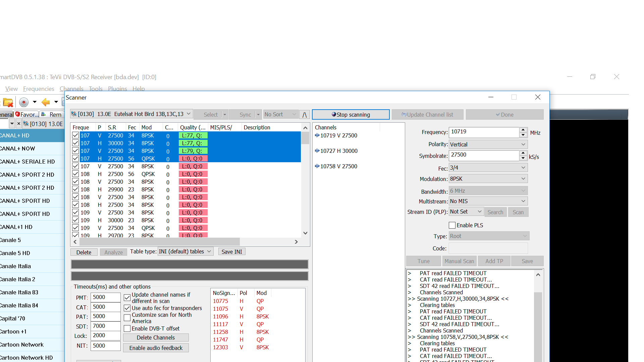Toggle Use auto fec for transponders
This screenshot has height=362, width=644.
(x=127, y=308)
